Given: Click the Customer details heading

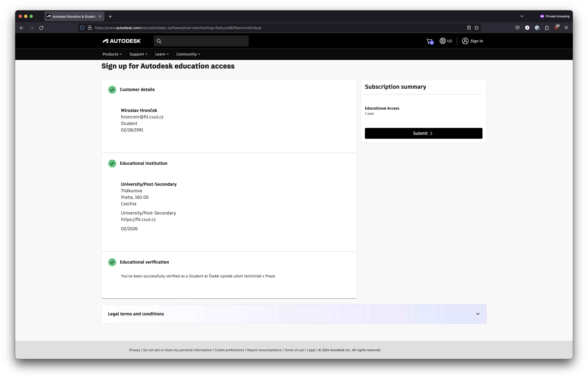Looking at the screenshot, I should coord(137,90).
